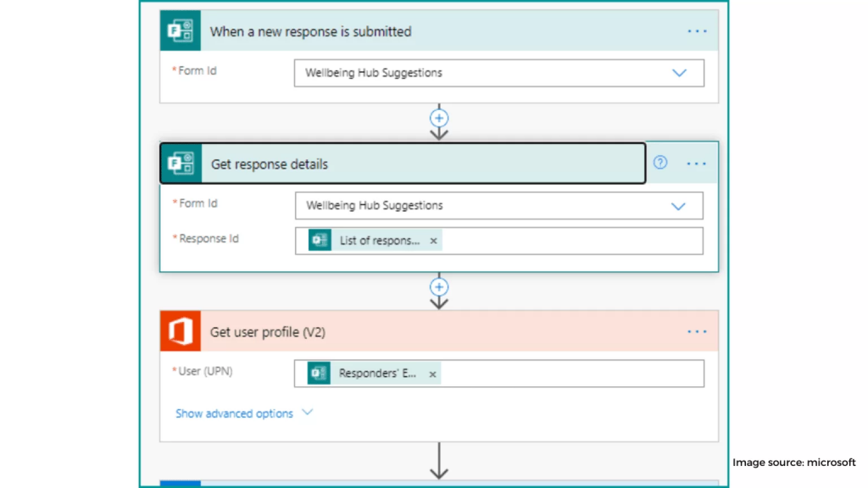Select the 'List of respons...' dynamic token
The height and width of the screenshot is (488, 868).
[375, 241]
